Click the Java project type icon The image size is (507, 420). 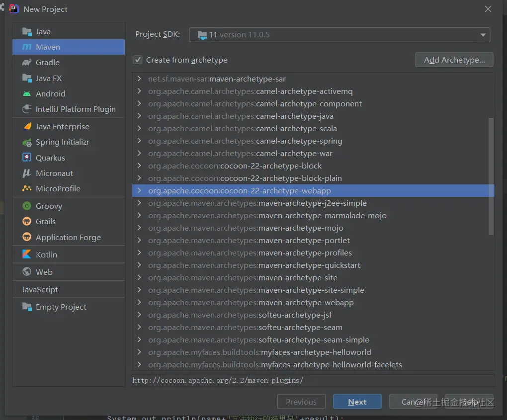pos(27,32)
